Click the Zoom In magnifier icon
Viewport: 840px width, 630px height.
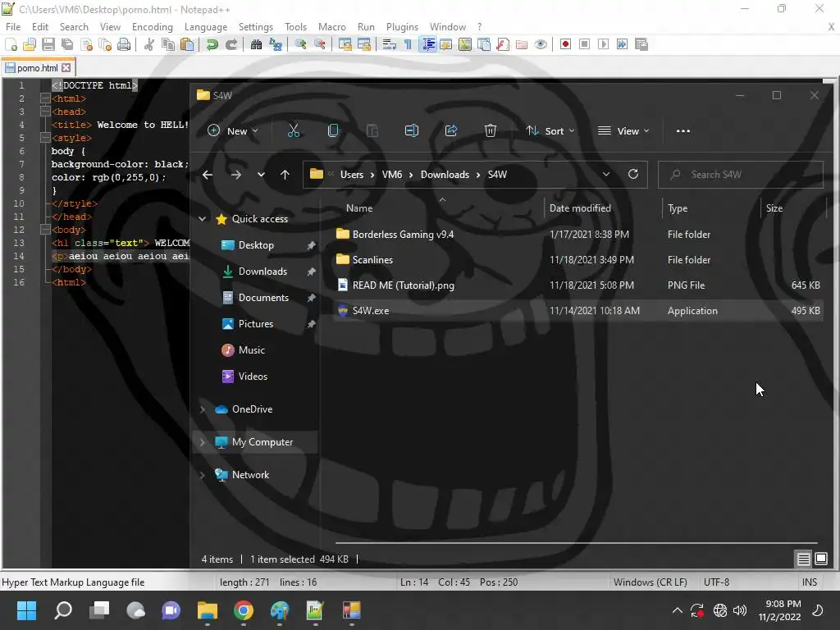[300, 44]
